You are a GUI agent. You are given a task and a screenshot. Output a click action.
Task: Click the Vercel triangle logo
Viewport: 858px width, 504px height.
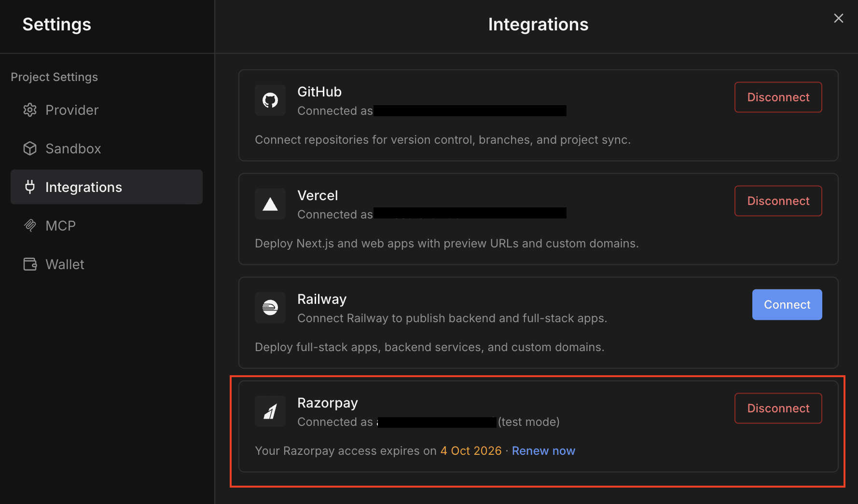270,204
